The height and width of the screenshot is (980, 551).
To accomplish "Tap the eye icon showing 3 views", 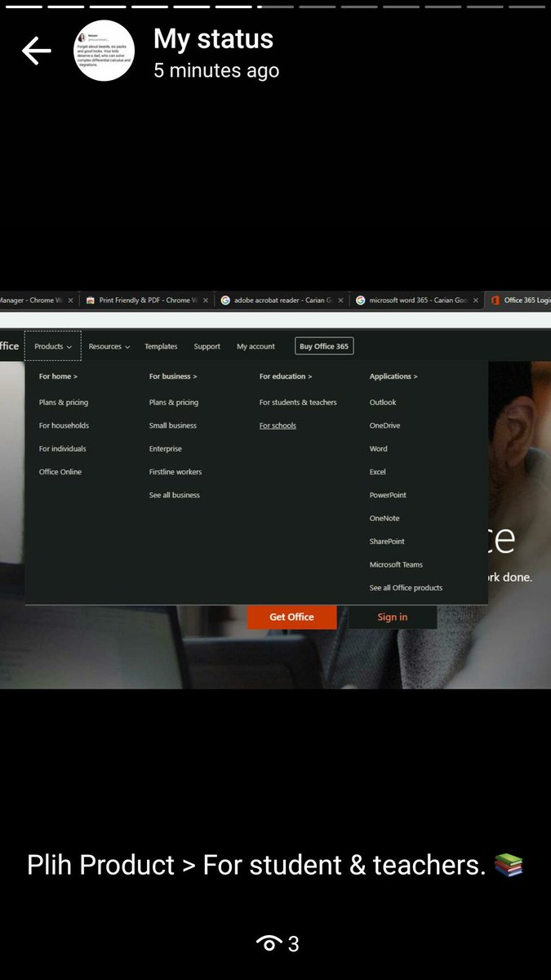I will pyautogui.click(x=269, y=944).
